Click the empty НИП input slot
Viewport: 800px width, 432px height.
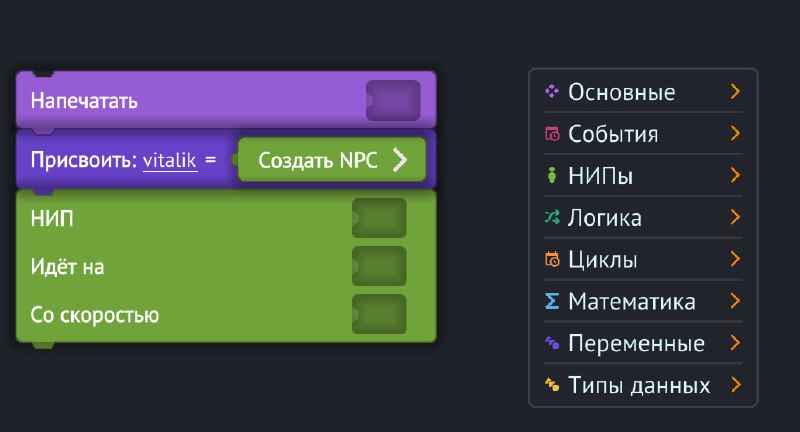379,218
